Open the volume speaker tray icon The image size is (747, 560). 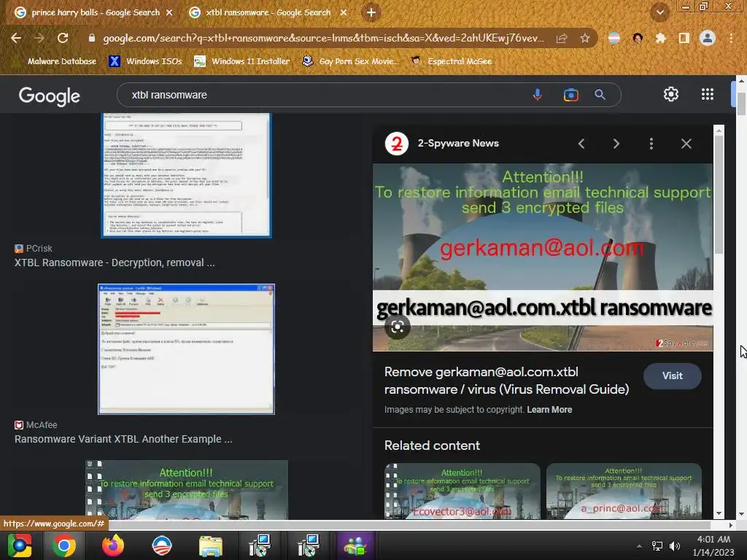675,546
